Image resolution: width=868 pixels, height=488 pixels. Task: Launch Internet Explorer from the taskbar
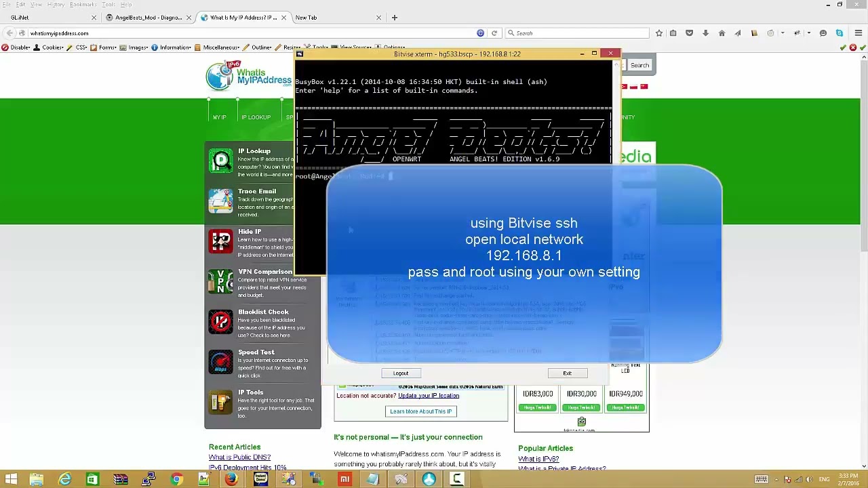coord(65,479)
